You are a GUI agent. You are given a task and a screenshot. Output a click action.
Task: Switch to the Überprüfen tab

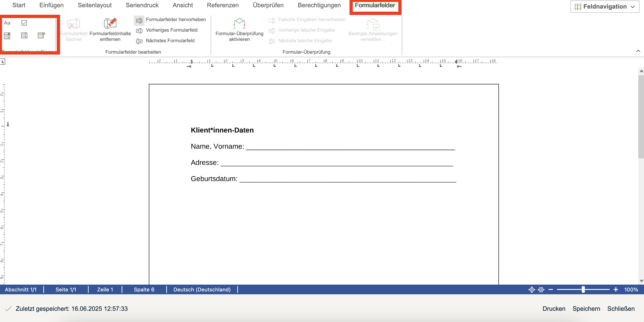268,5
